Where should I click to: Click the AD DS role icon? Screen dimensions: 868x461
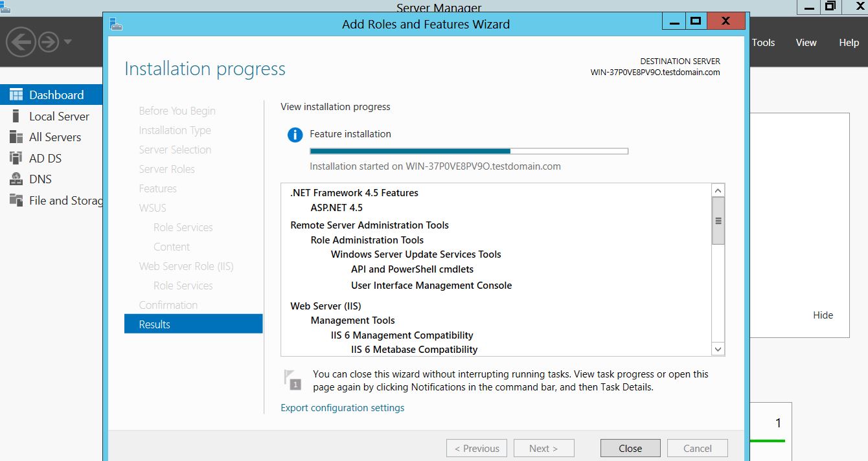click(16, 158)
